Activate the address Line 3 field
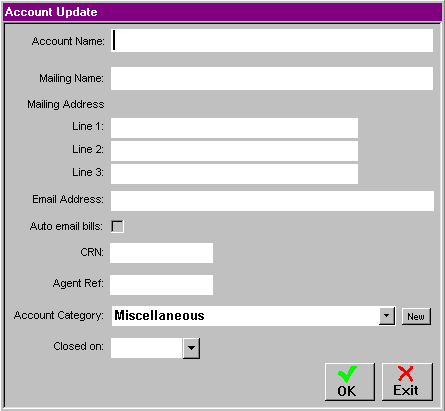445x411 pixels. pos(234,174)
